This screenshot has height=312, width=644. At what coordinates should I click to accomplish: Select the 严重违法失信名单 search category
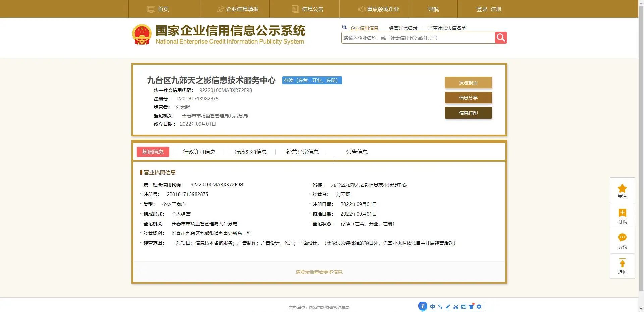click(447, 28)
